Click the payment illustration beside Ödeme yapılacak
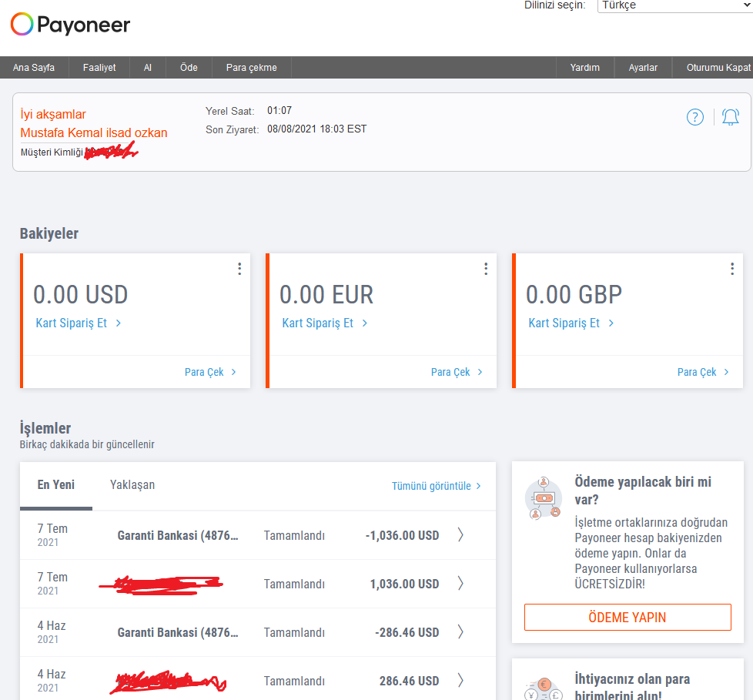The image size is (753, 700). pyautogui.click(x=544, y=498)
